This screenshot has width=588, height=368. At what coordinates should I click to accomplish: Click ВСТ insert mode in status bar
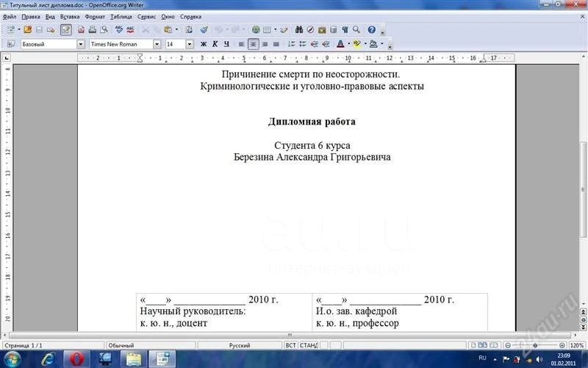click(290, 345)
